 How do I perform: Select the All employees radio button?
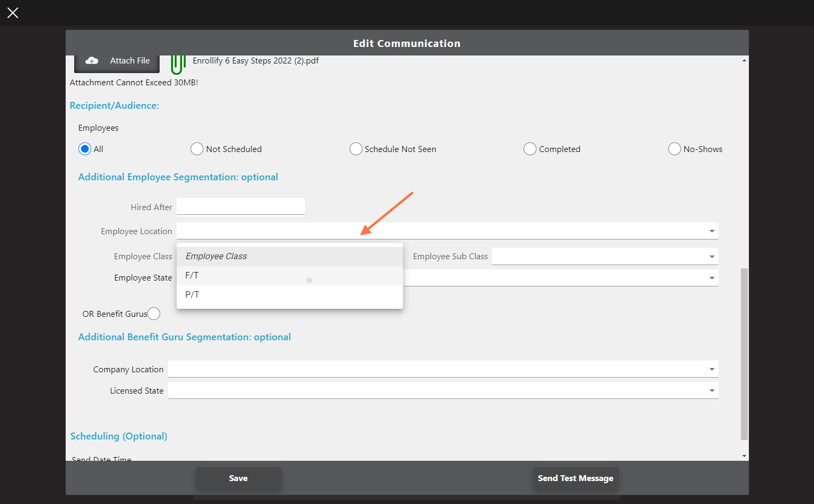click(84, 149)
